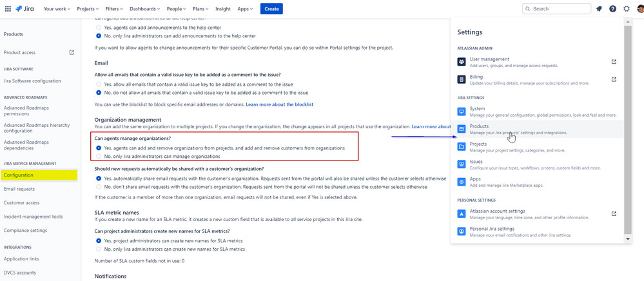Click the Settings panel scrollbar thumb
The image size is (644, 281).
628,129
